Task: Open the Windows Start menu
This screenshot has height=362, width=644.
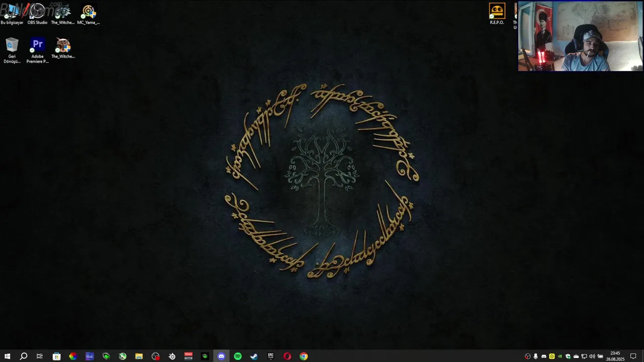Action: (x=7, y=356)
